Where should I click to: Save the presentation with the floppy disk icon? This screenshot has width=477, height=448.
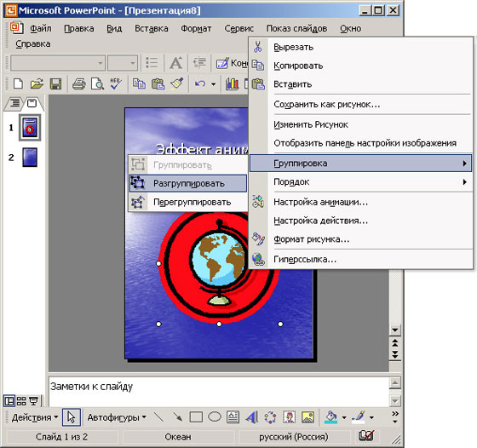55,83
